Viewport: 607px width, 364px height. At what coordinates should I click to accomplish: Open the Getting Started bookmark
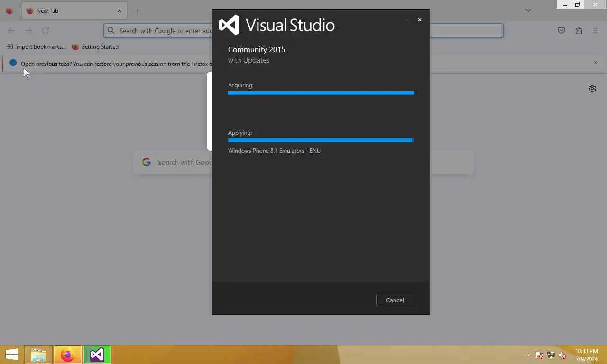click(x=95, y=46)
